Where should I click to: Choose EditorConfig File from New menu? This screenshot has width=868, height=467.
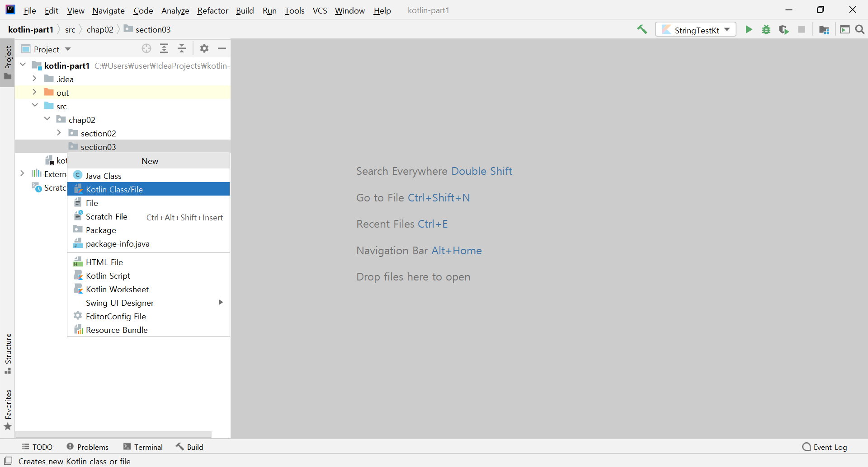[148, 316]
